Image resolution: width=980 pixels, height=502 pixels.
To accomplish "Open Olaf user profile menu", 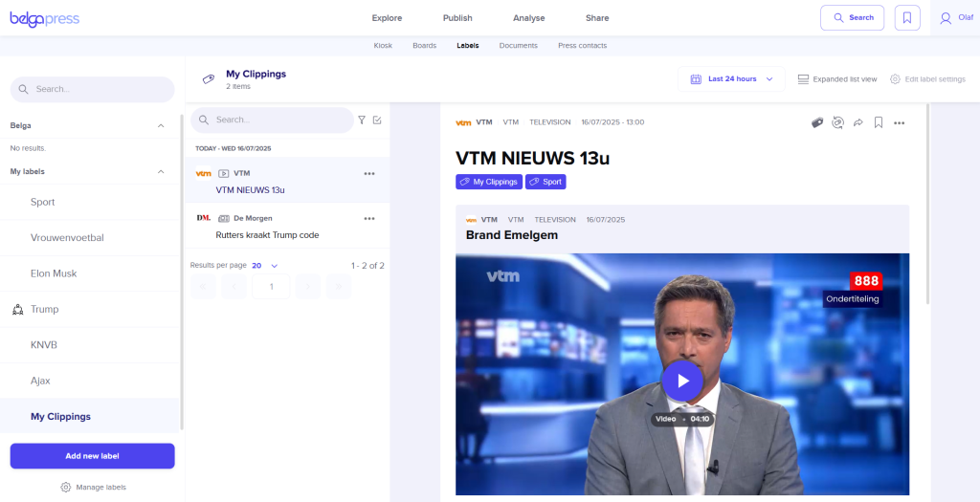I will point(956,17).
